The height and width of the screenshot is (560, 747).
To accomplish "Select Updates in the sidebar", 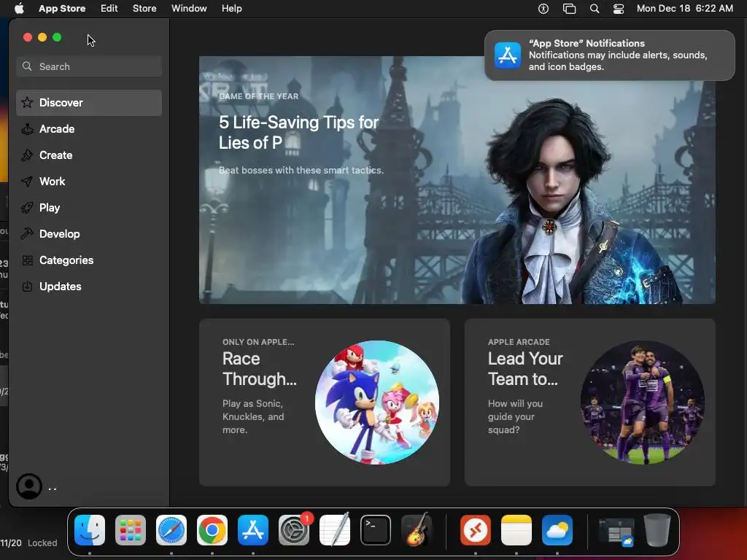I will [x=89, y=286].
